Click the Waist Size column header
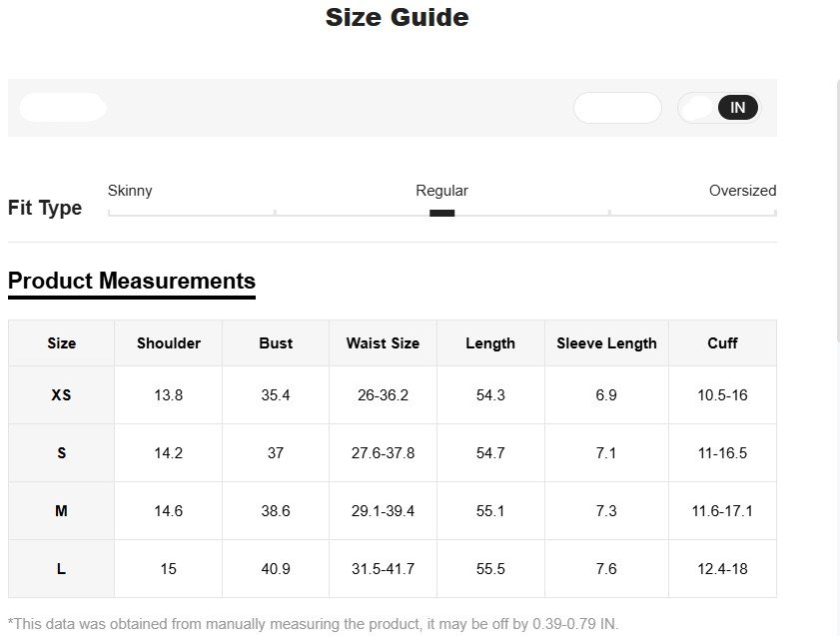This screenshot has height=636, width=840. point(383,342)
